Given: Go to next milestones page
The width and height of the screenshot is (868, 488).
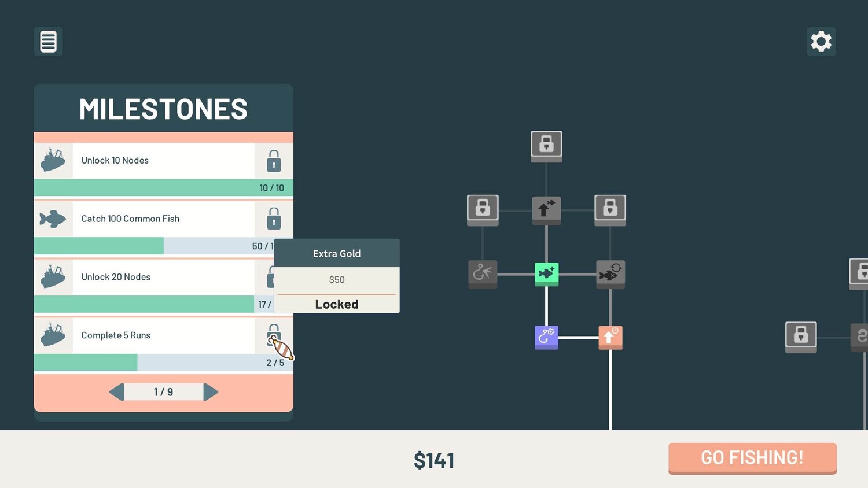Looking at the screenshot, I should click(211, 392).
